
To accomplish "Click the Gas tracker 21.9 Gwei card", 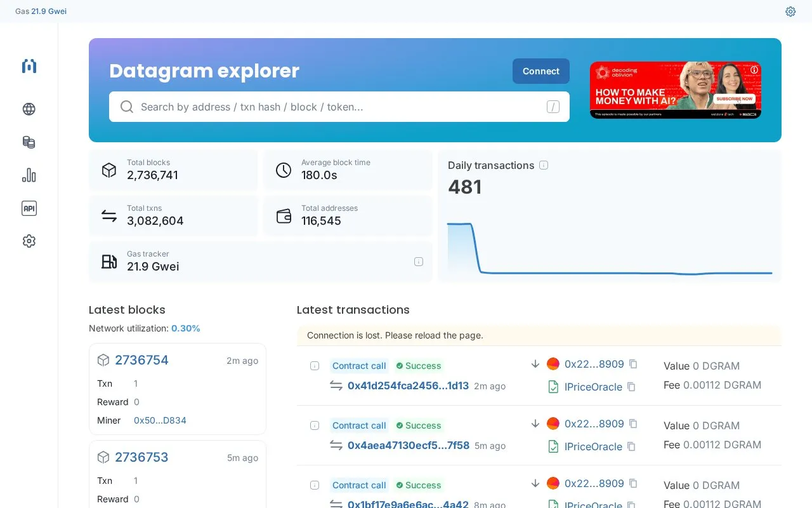I will (x=260, y=262).
